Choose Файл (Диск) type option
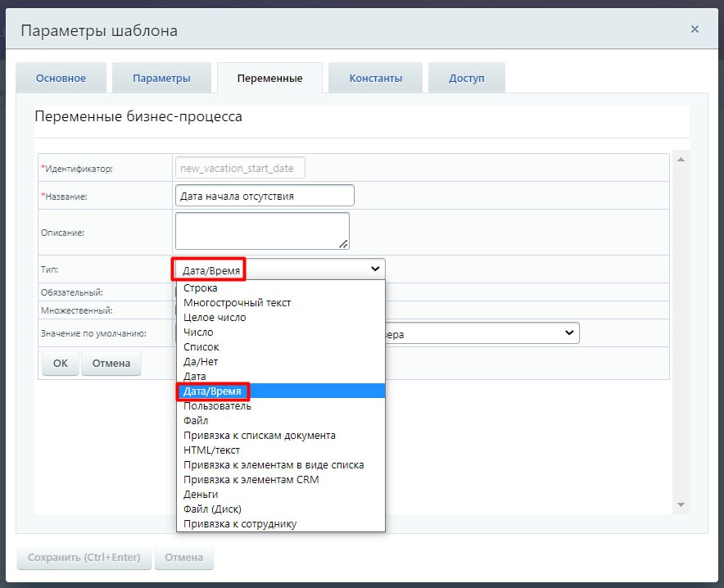This screenshot has height=588, width=724. pos(212,509)
